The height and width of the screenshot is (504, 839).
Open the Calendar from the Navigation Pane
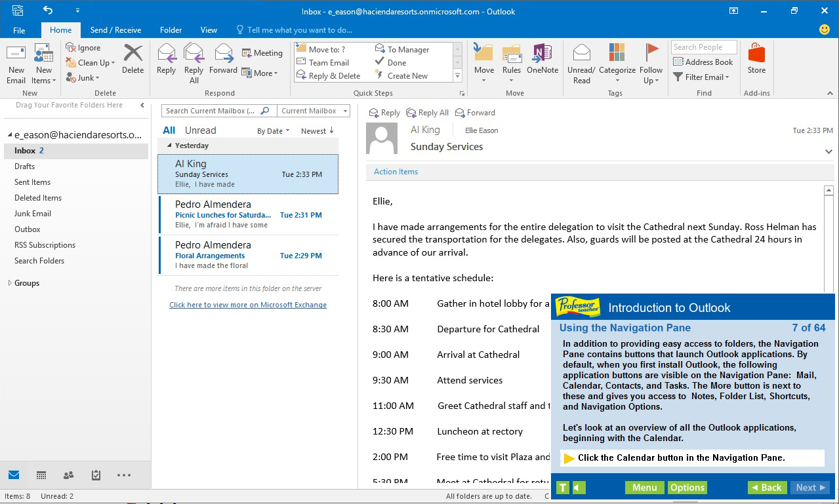[x=41, y=475]
